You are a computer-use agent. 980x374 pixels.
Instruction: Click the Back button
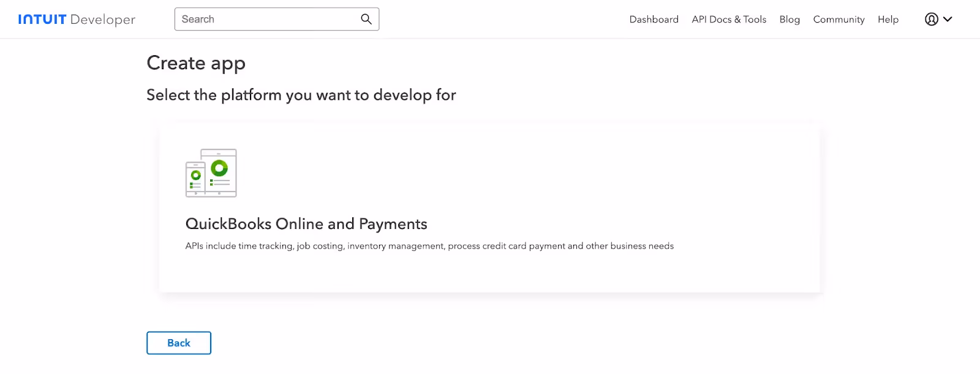(179, 343)
